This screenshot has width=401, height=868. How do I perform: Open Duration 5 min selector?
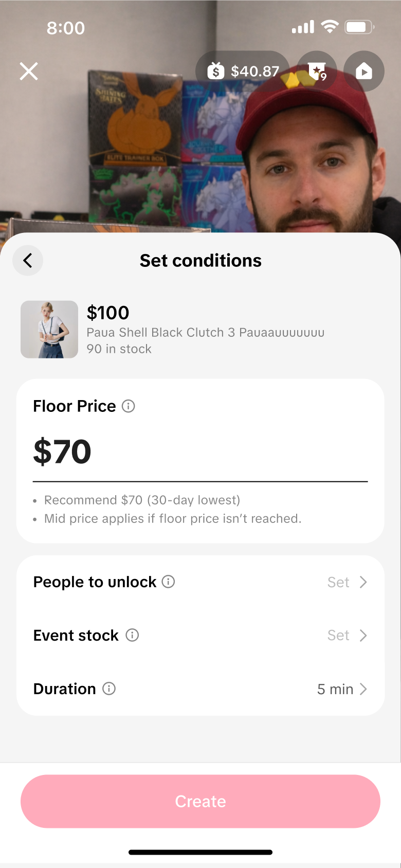(x=342, y=689)
